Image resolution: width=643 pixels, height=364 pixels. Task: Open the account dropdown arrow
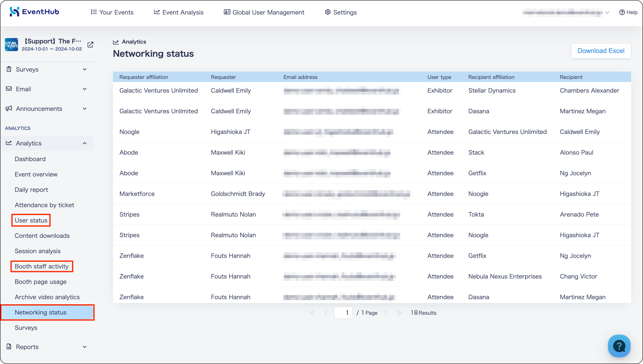click(607, 12)
